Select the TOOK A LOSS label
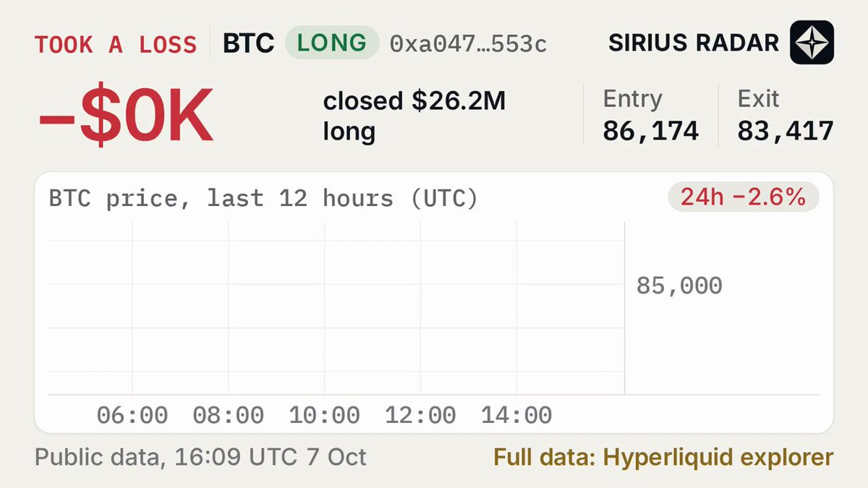Image resolution: width=868 pixels, height=488 pixels. [116, 44]
